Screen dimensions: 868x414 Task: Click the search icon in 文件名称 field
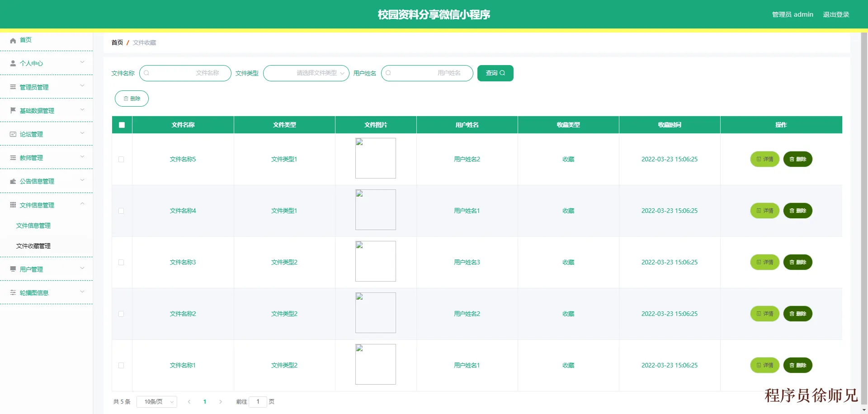tap(146, 73)
